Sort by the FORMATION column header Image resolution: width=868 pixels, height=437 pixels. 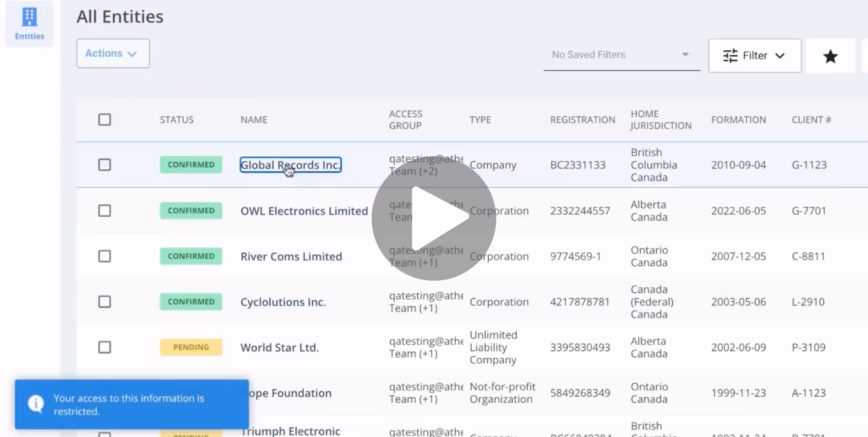[x=739, y=120]
